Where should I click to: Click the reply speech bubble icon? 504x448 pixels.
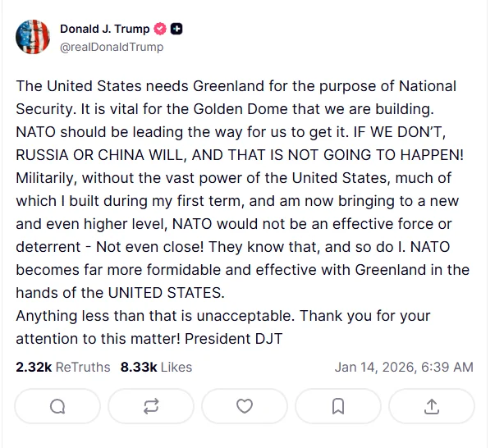tap(57, 406)
